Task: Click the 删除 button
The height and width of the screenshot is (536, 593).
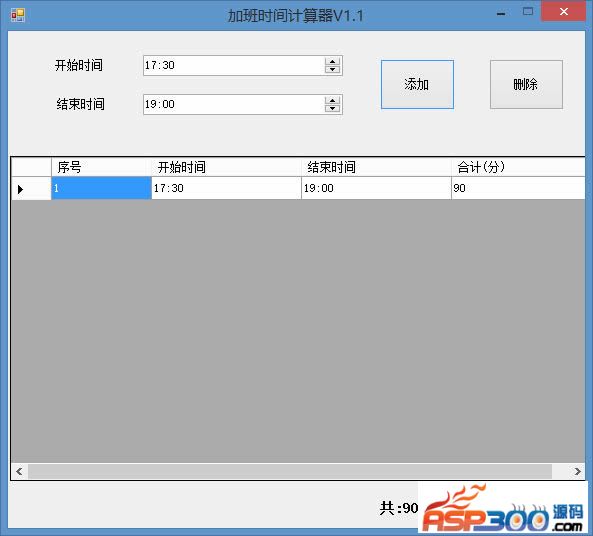Action: tap(526, 84)
